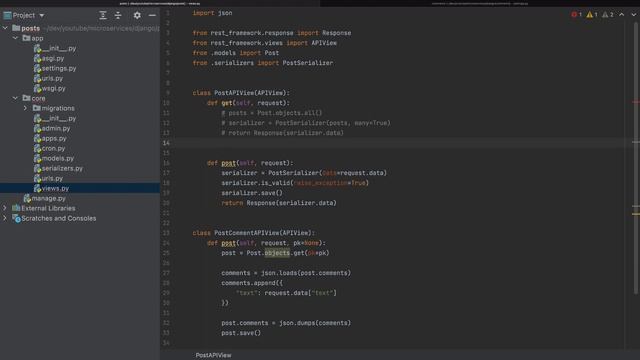Select the migrations folder

point(53,108)
